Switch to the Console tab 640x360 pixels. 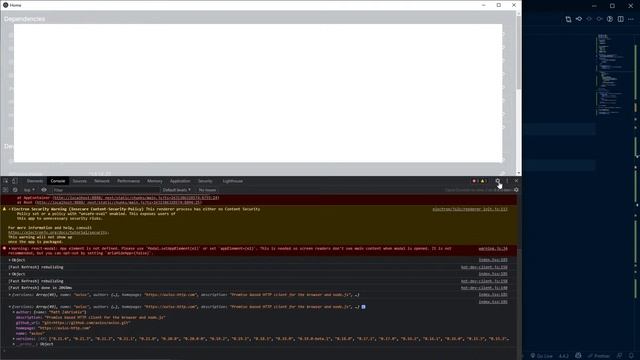tap(58, 181)
